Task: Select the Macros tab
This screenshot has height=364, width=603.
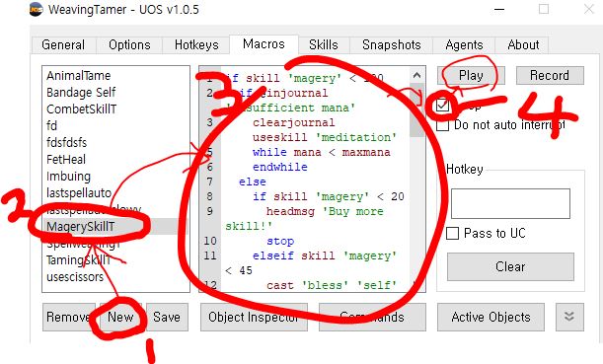Action: coord(264,44)
